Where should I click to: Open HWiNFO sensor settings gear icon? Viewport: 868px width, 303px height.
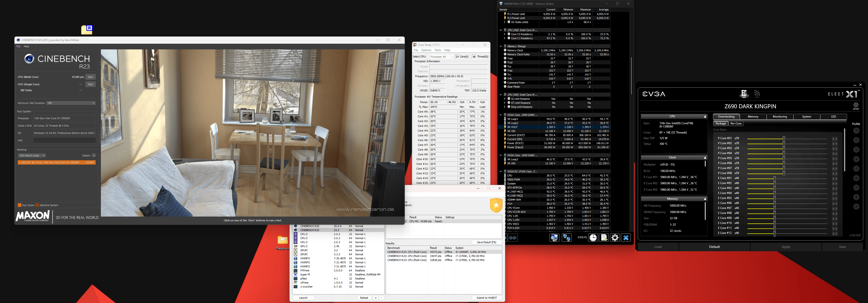[x=615, y=238]
